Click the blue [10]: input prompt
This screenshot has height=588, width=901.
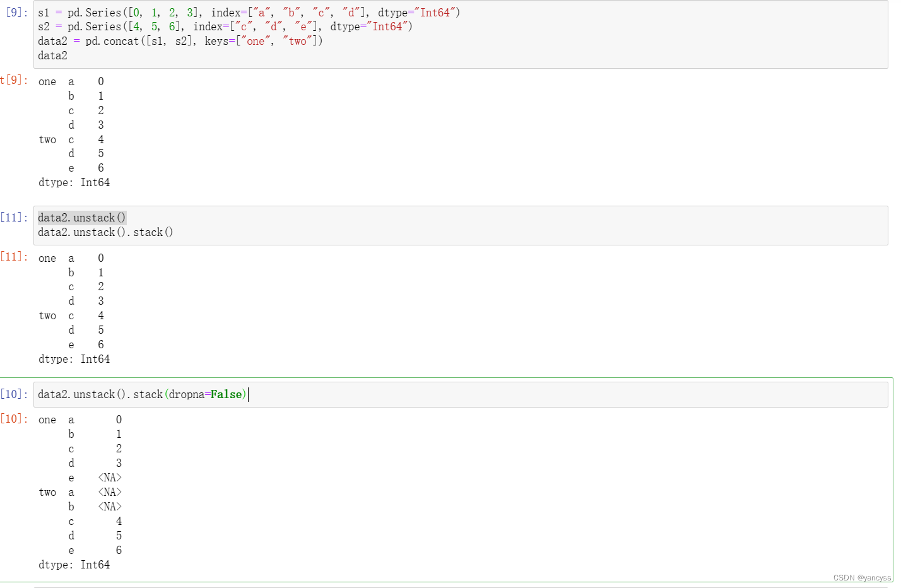click(15, 394)
